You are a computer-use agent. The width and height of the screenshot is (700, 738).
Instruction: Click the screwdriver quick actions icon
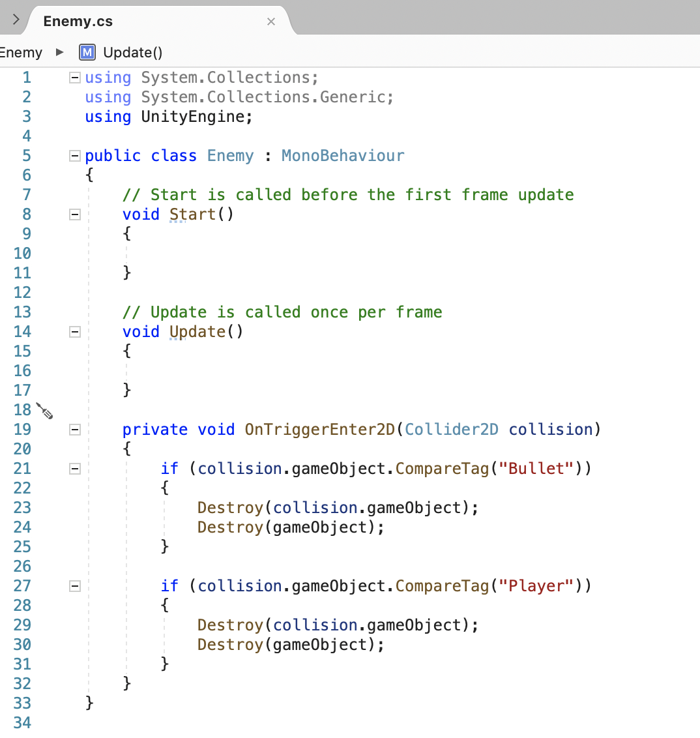44,411
